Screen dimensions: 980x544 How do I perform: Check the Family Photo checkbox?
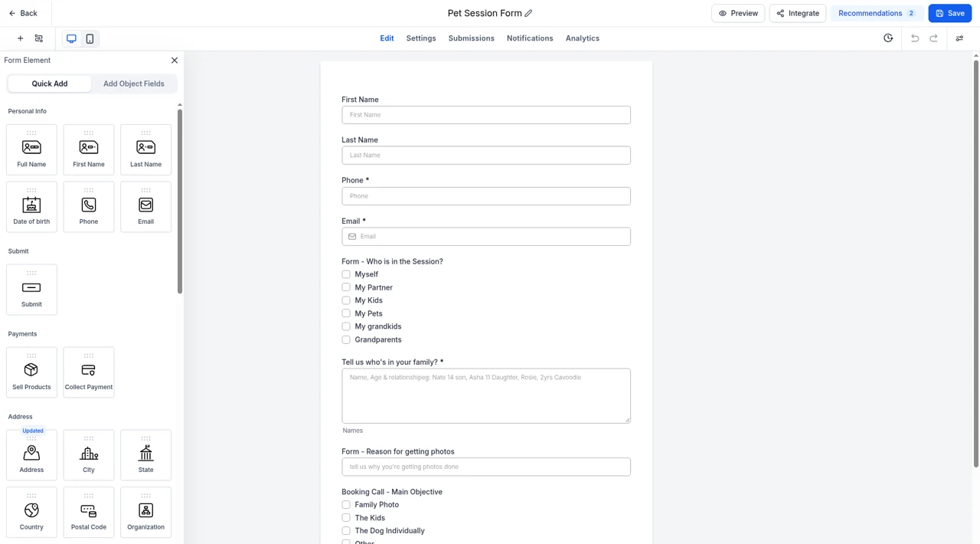[346, 505]
